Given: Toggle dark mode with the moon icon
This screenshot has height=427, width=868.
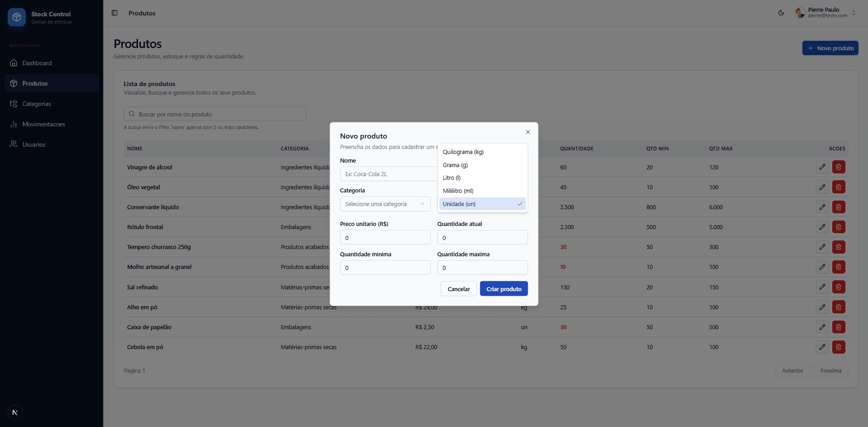Looking at the screenshot, I should click(x=781, y=13).
